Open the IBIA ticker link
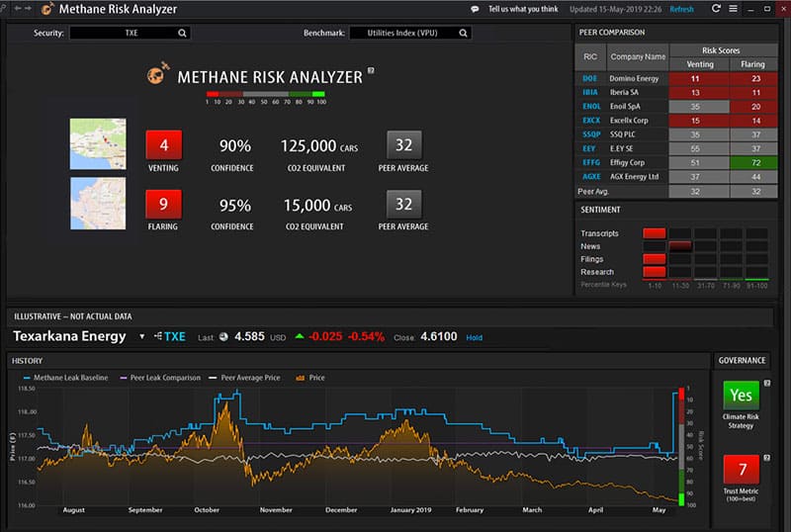Screen dimensions: 791x532 (x=589, y=92)
